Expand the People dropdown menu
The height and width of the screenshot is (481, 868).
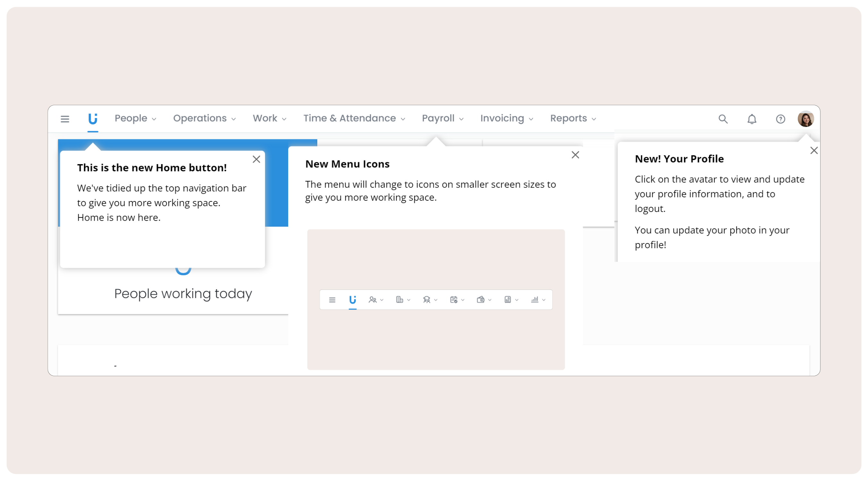tap(135, 119)
